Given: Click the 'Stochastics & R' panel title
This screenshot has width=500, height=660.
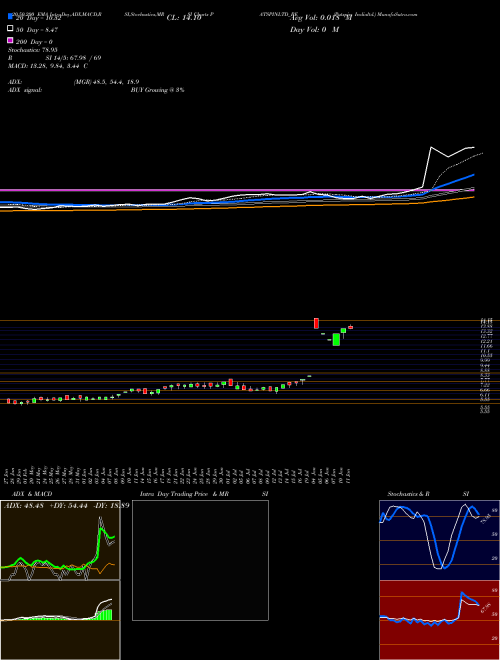Looking at the screenshot, I should point(408,494).
